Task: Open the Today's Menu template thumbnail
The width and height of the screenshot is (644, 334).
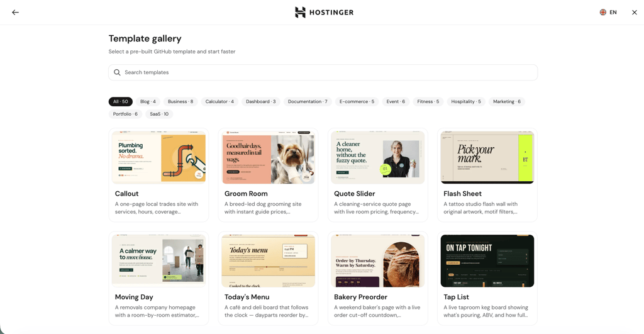Action: tap(268, 261)
